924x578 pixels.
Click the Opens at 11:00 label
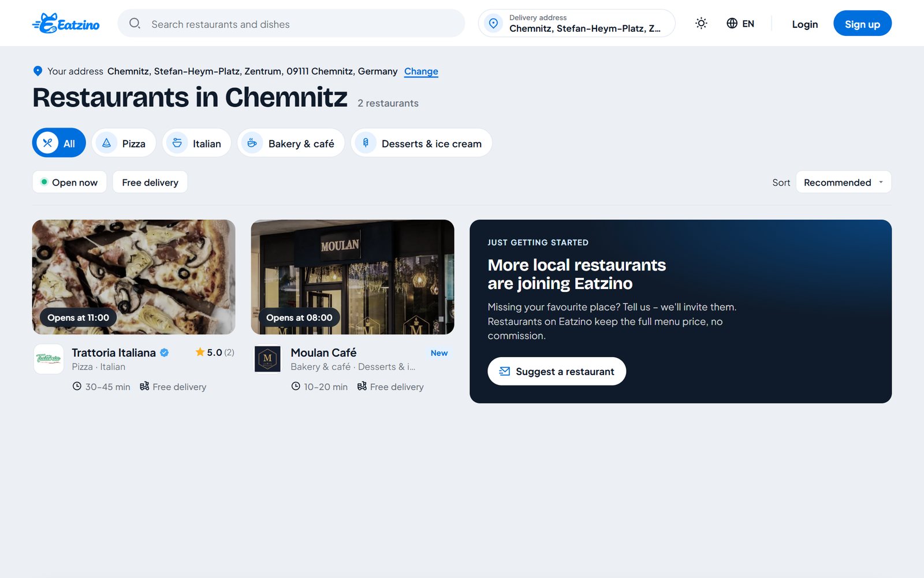pos(78,317)
